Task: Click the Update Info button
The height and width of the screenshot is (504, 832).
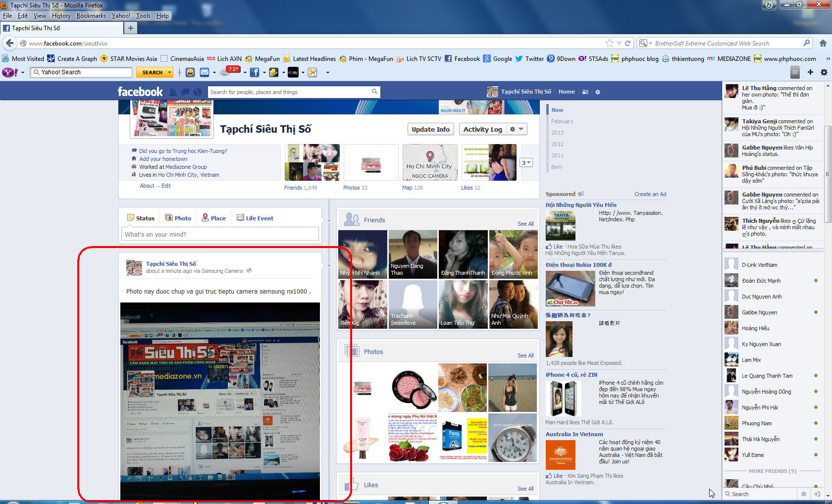Action: 430,129
